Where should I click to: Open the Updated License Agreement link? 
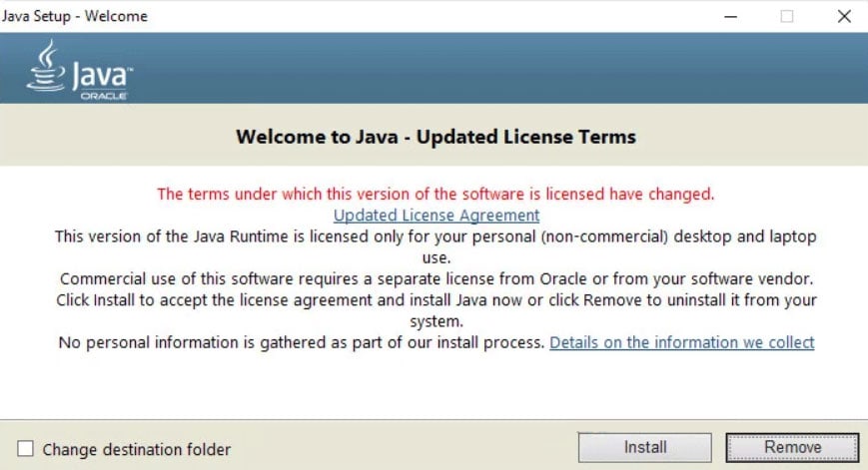[x=435, y=215]
